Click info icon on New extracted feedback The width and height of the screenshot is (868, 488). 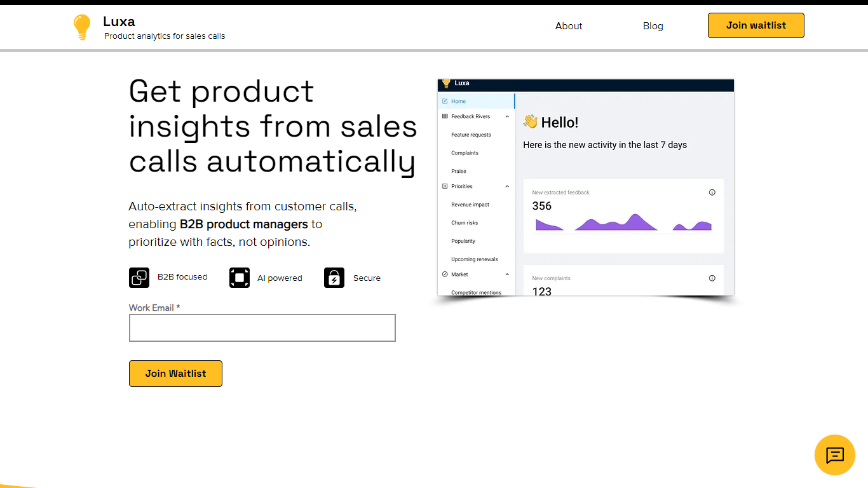(712, 193)
